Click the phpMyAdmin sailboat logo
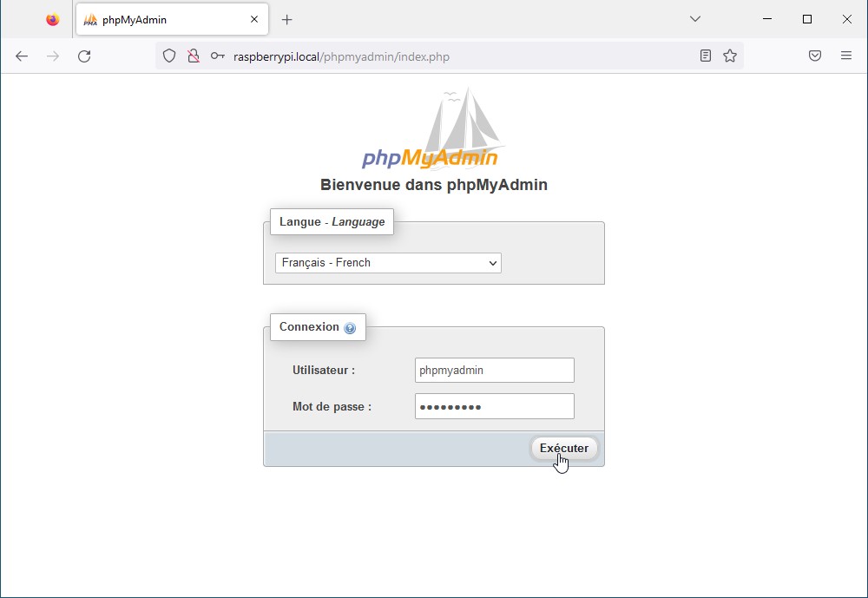This screenshot has height=598, width=868. [434, 128]
